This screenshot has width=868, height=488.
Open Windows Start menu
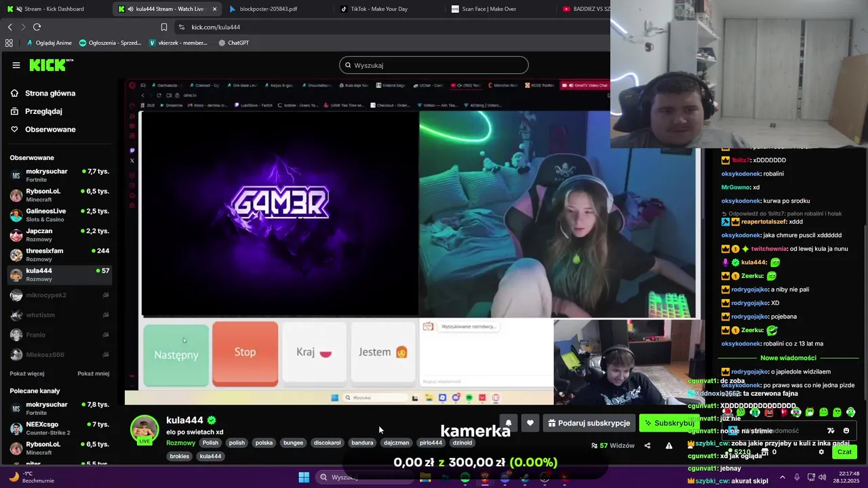[304, 477]
